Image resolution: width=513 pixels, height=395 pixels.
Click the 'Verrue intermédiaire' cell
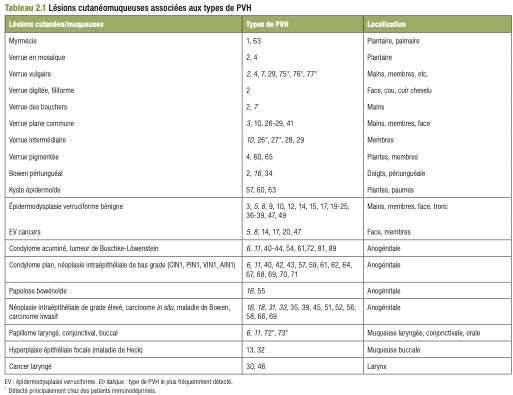click(x=37, y=140)
